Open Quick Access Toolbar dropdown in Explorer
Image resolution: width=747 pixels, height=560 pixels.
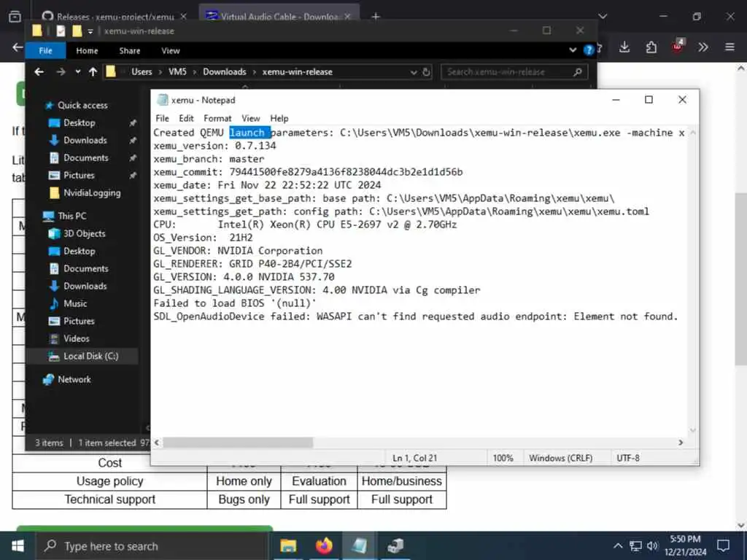click(x=90, y=31)
